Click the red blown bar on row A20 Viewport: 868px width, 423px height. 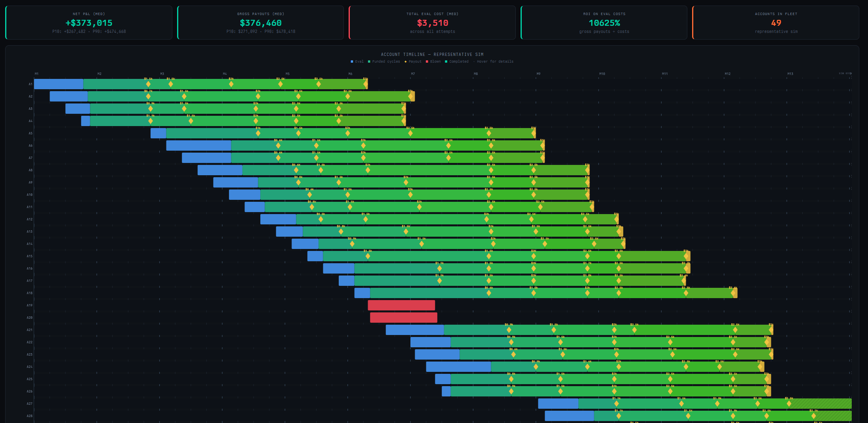pyautogui.click(x=403, y=318)
